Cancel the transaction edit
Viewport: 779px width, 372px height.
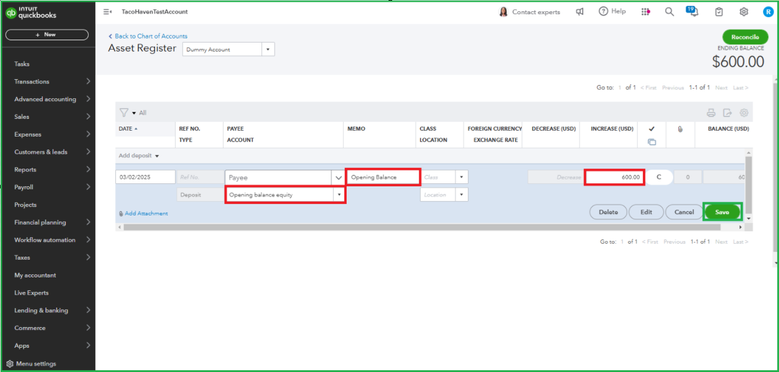(x=684, y=212)
